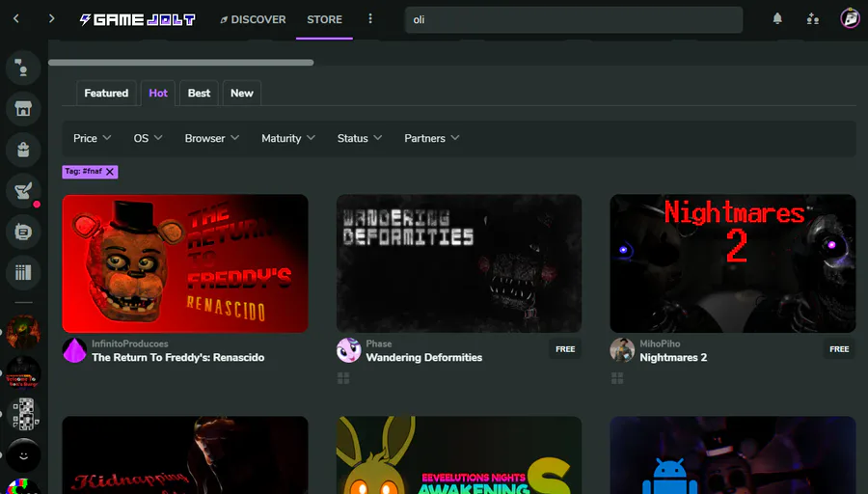Click the FREE badge on Nightmares 2
Image resolution: width=868 pixels, height=494 pixels.
[839, 349]
